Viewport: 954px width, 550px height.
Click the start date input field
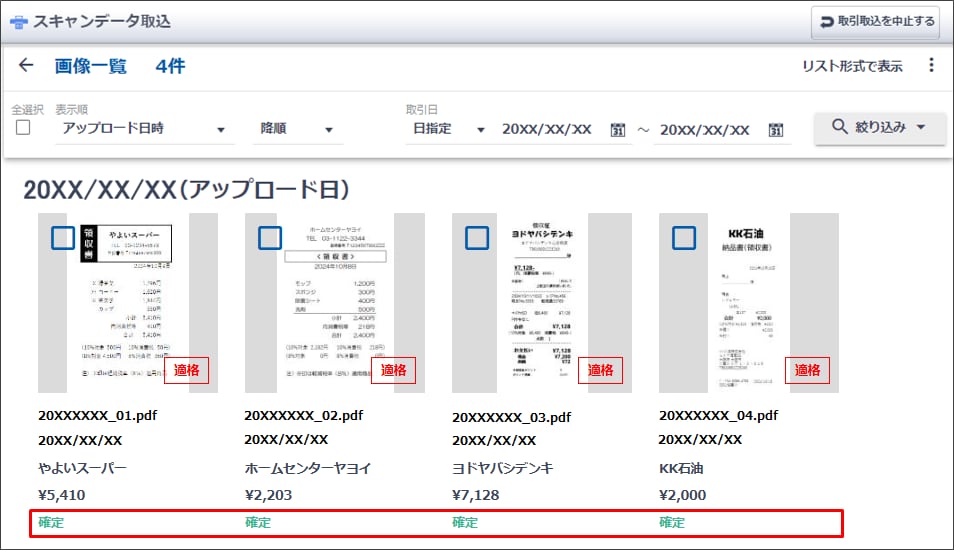point(547,130)
